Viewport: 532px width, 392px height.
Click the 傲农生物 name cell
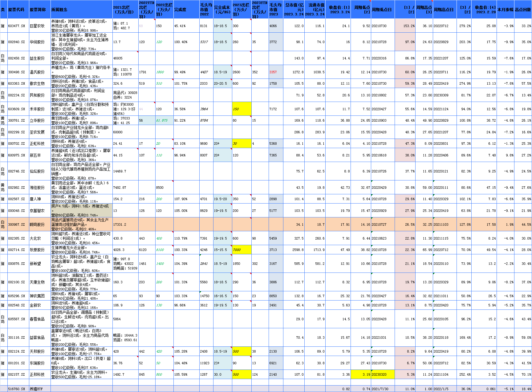tap(40, 83)
